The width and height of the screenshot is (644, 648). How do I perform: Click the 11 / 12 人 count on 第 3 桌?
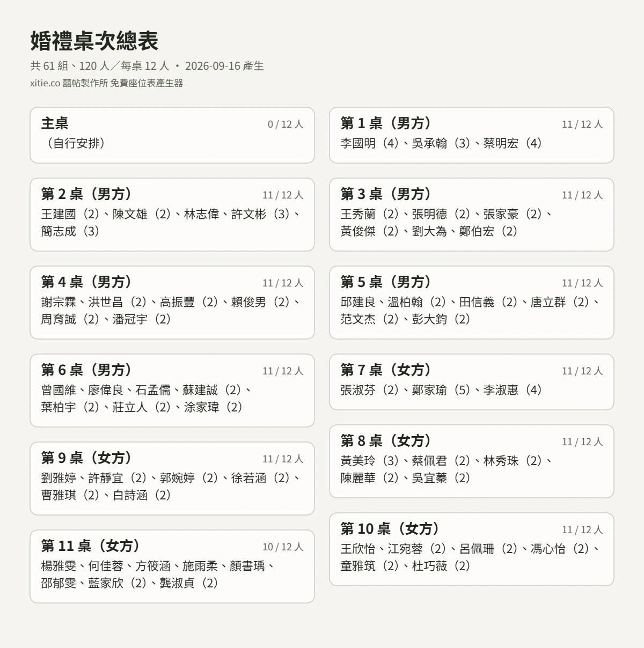582,195
